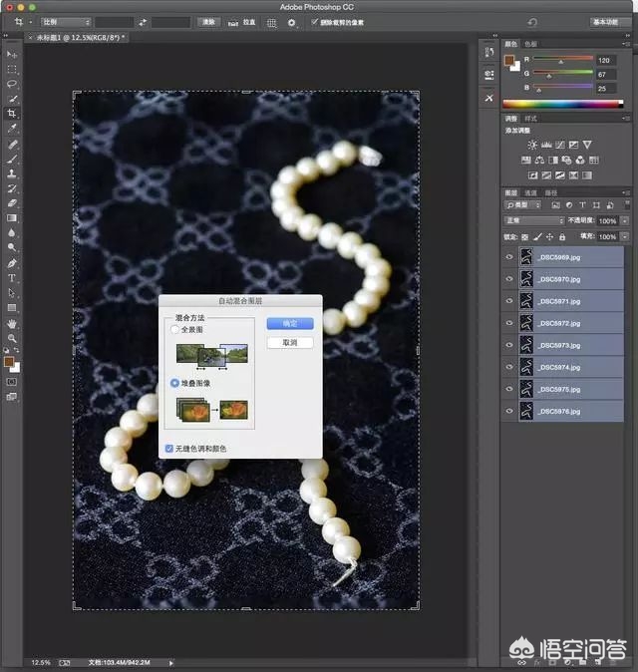This screenshot has height=672, width=638.
Task: Open the layer blend mode dropdown
Action: (x=534, y=220)
